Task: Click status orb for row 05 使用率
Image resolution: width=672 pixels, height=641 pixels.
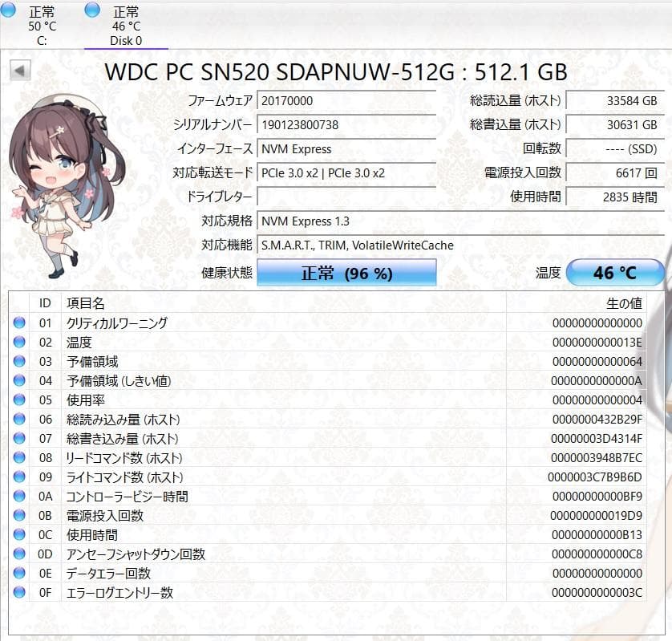Action: (19, 400)
